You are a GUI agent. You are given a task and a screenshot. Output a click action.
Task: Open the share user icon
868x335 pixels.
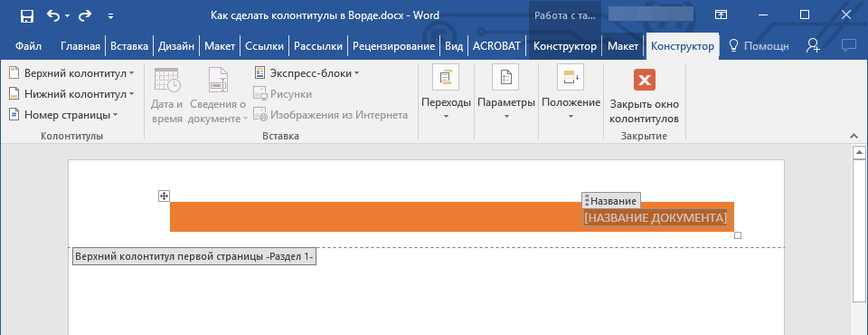(x=813, y=46)
